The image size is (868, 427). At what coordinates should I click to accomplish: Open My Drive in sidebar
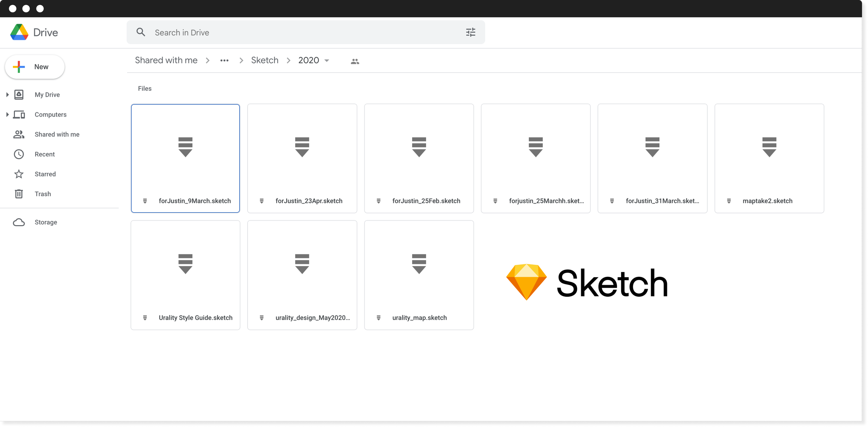pos(47,95)
